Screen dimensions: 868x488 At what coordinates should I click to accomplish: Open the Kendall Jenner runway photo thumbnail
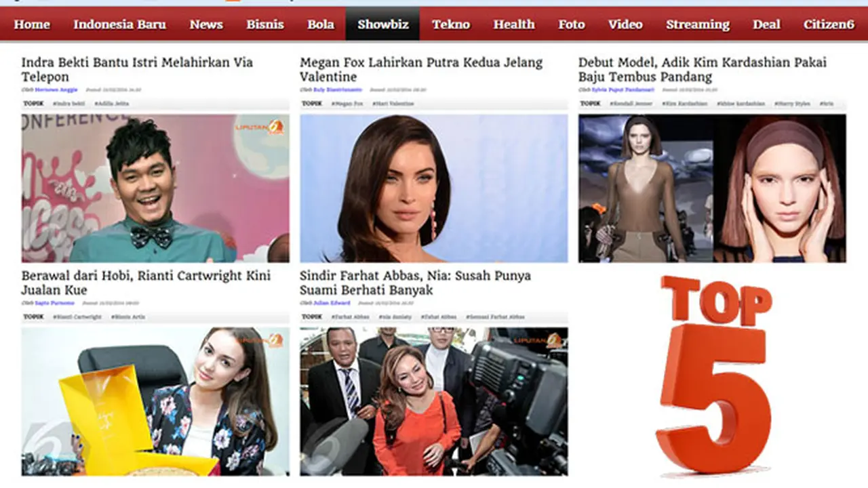[712, 188]
